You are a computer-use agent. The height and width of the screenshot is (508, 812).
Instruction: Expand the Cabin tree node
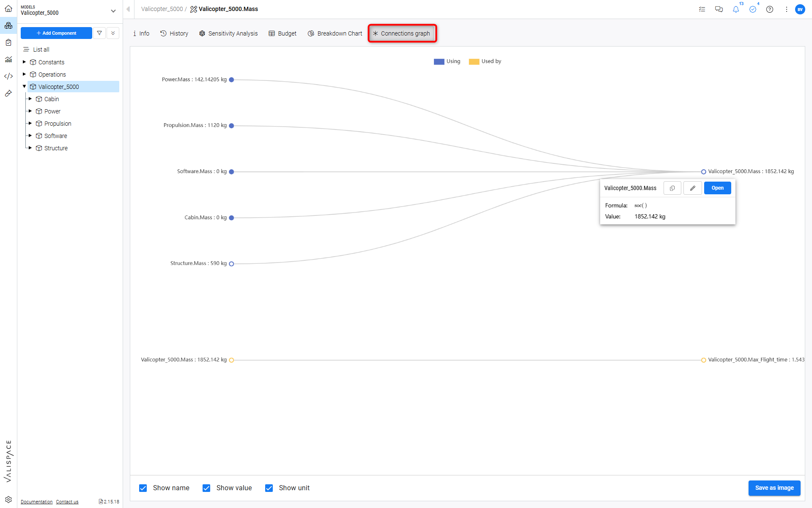coord(30,99)
